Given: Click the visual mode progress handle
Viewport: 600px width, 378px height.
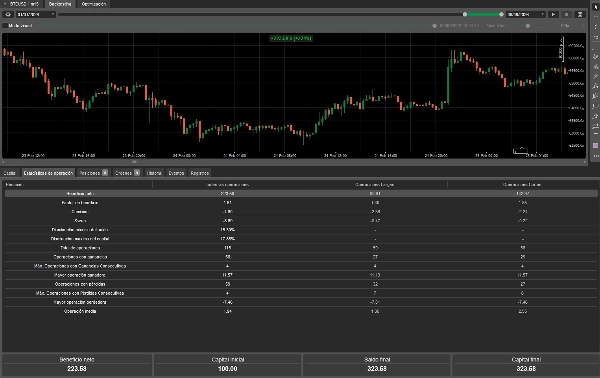Looking at the screenshot, I should tap(434, 26).
